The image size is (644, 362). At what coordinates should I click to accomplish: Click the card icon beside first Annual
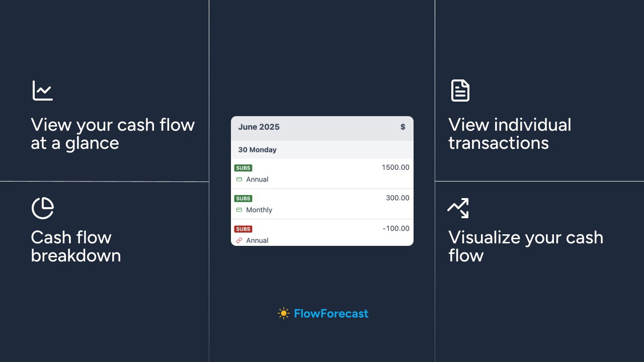coord(239,179)
